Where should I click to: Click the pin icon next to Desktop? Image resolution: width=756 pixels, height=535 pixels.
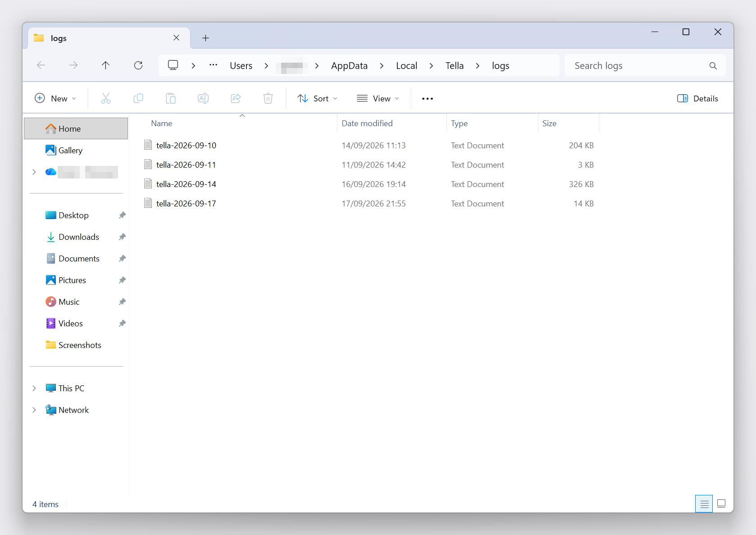122,215
